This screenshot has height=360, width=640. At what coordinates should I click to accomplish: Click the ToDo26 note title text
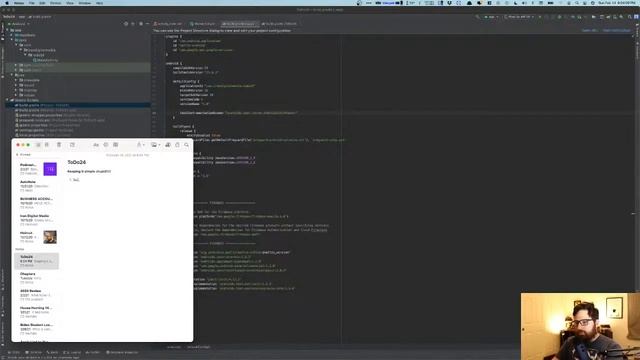76,162
